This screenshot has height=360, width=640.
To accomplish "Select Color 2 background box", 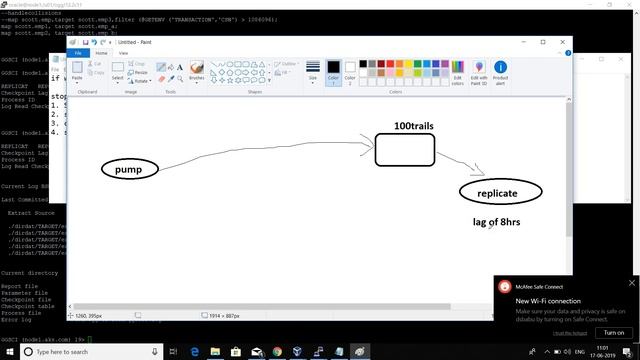I will coord(350,73).
